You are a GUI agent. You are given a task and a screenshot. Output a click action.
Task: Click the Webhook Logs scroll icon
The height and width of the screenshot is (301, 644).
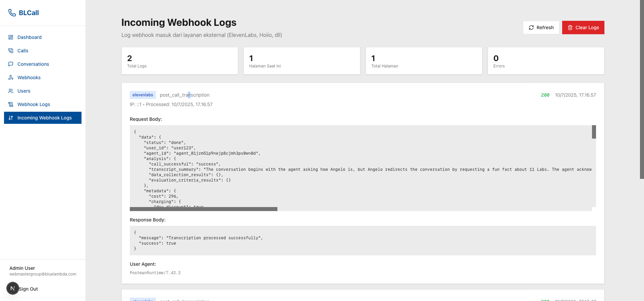pyautogui.click(x=11, y=104)
